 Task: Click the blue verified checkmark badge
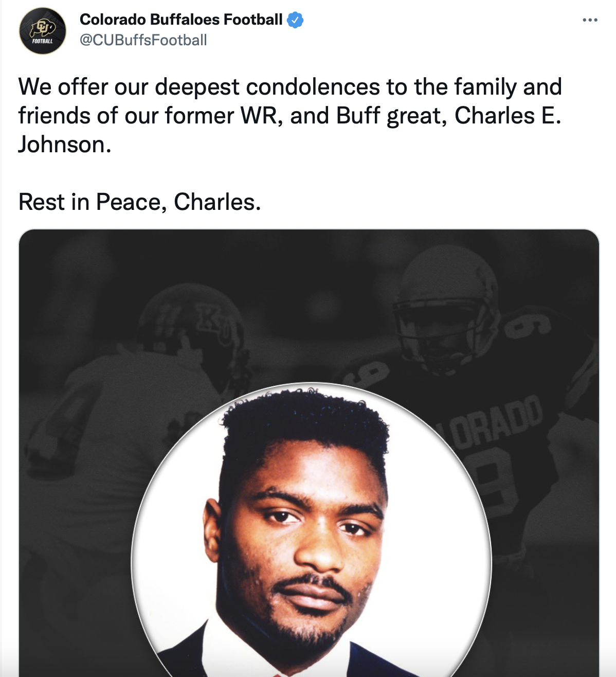[295, 20]
